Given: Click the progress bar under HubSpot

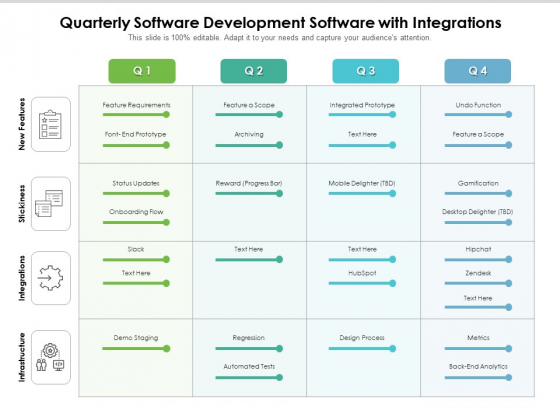Looking at the screenshot, I should [x=362, y=284].
